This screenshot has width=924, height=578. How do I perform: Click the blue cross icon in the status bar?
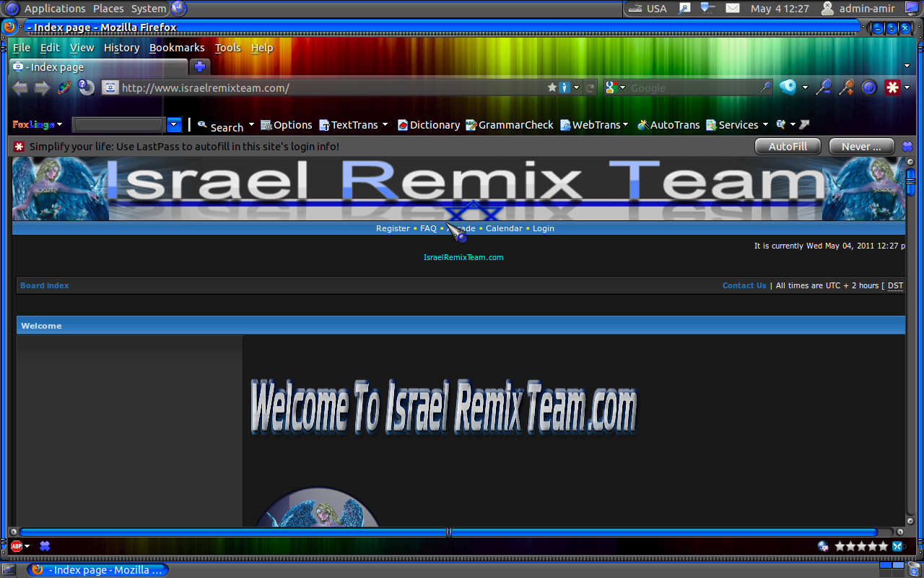point(45,546)
